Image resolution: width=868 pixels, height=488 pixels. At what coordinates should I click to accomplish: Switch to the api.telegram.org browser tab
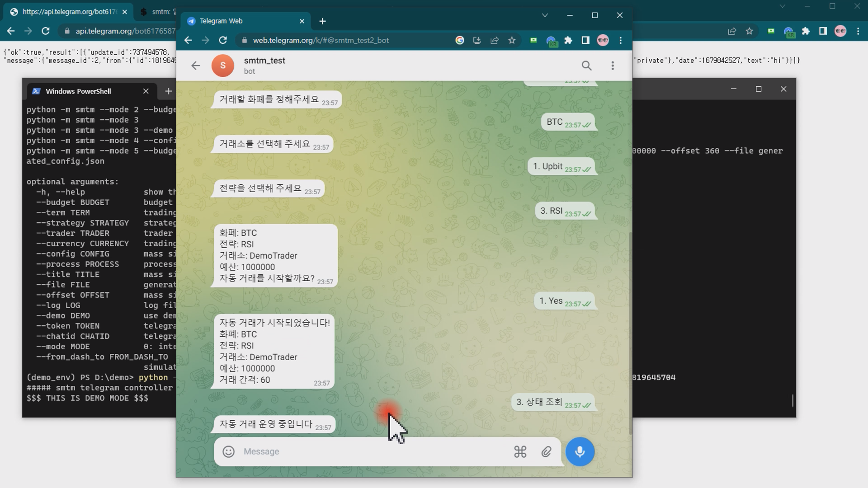tap(68, 12)
